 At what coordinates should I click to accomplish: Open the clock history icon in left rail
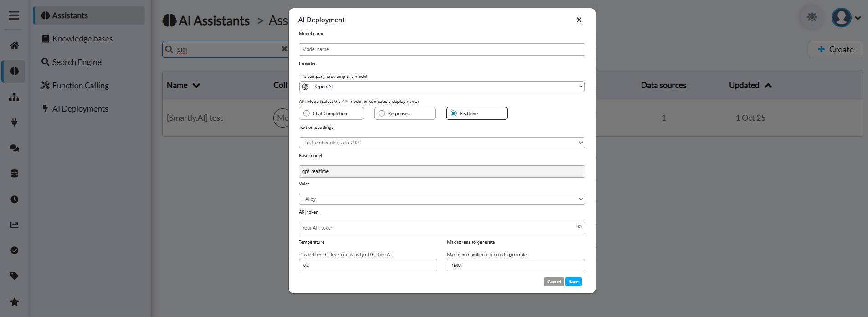click(x=14, y=199)
